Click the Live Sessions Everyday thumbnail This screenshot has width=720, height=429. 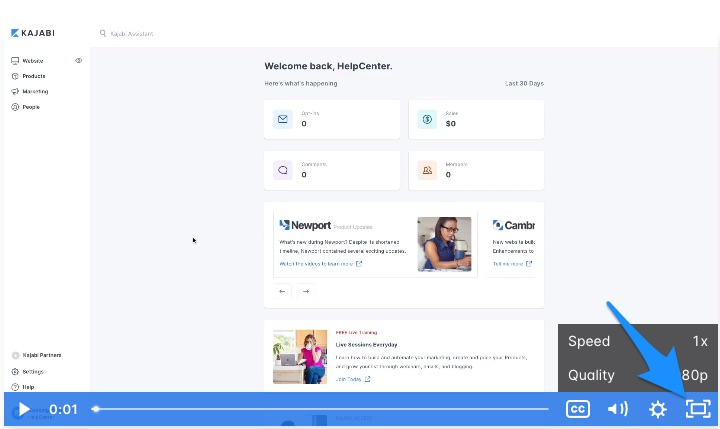coord(300,357)
